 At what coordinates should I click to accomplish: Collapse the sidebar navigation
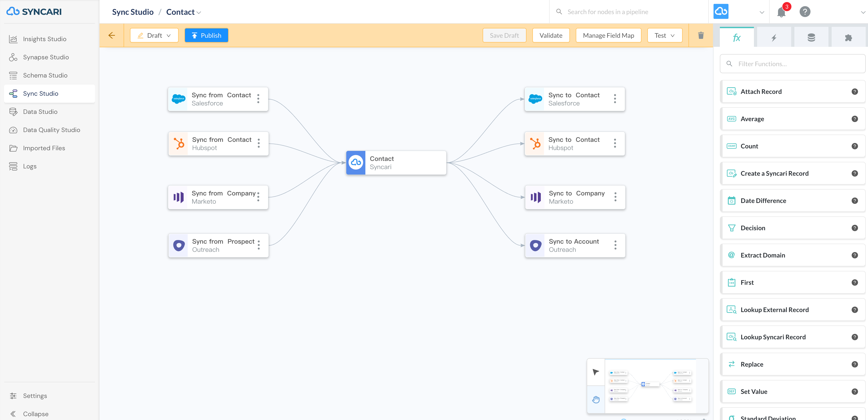[x=50, y=414]
